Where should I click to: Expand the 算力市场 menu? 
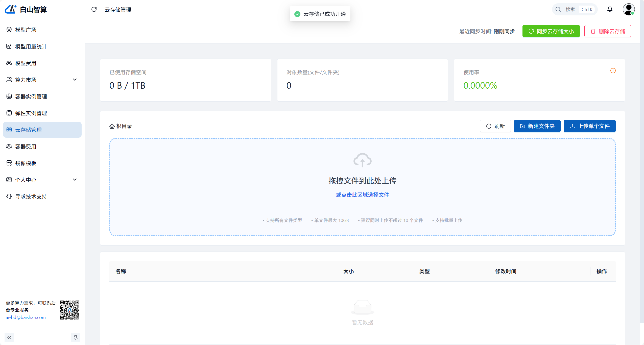pos(26,80)
